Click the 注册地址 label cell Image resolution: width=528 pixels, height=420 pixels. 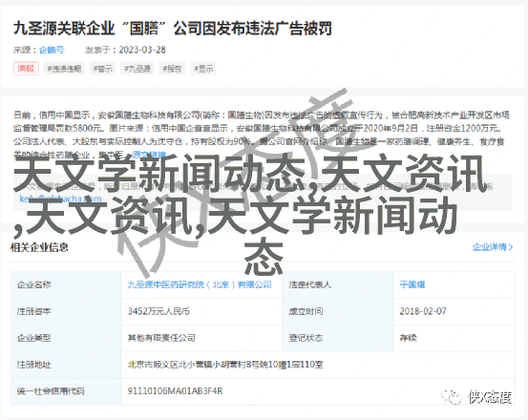(x=66, y=365)
